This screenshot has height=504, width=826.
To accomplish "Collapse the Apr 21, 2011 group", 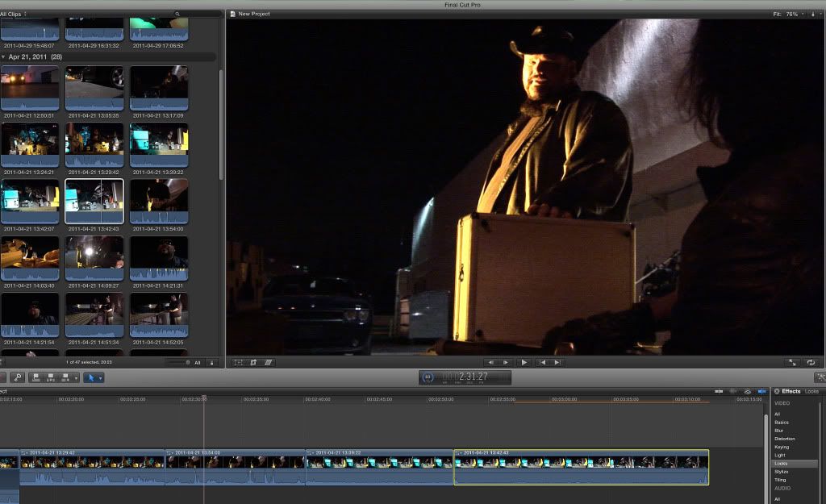I will (3, 57).
